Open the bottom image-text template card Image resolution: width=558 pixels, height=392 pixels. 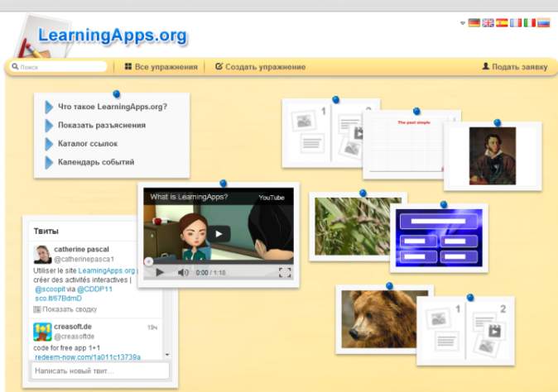[x=465, y=331]
